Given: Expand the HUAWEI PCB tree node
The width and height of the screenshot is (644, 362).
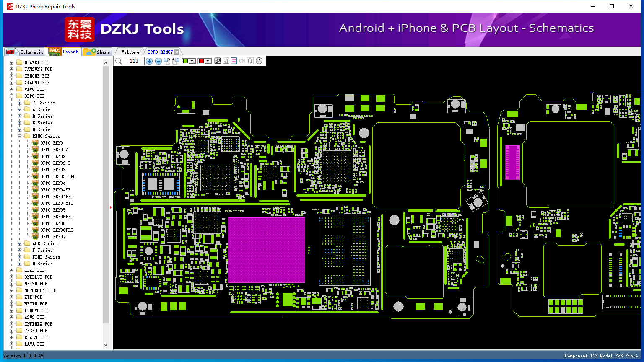Looking at the screenshot, I should click(12, 62).
